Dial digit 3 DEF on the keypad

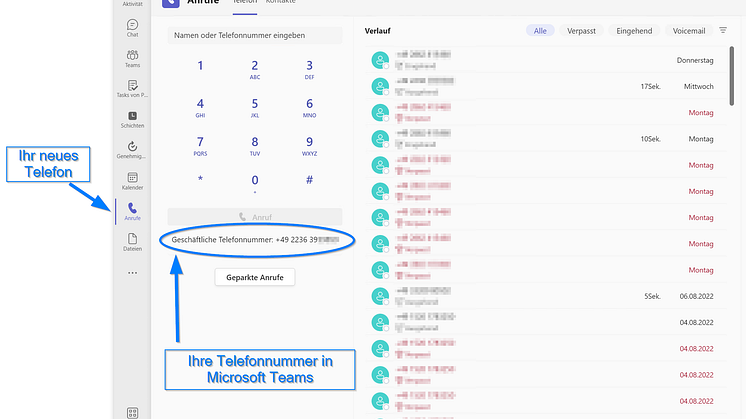(x=309, y=69)
